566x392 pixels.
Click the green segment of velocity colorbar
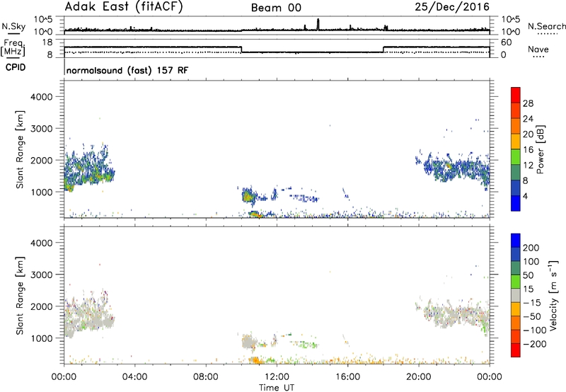coord(516,282)
